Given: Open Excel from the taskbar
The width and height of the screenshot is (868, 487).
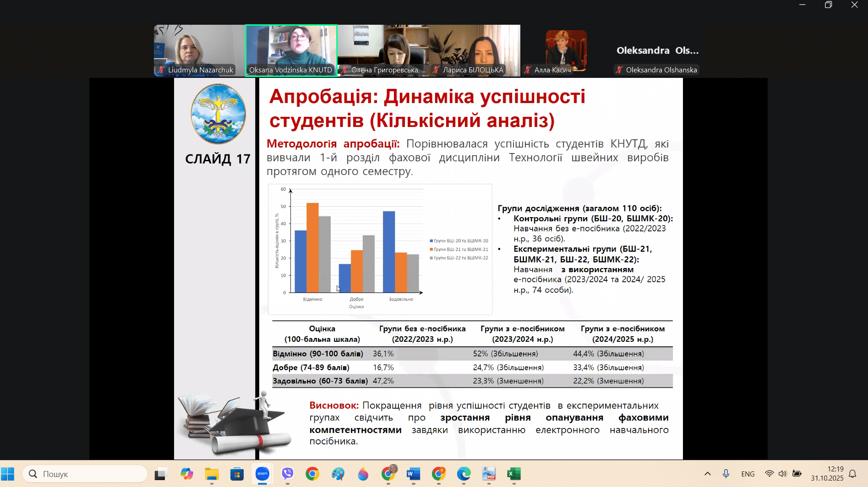Looking at the screenshot, I should pos(514,474).
